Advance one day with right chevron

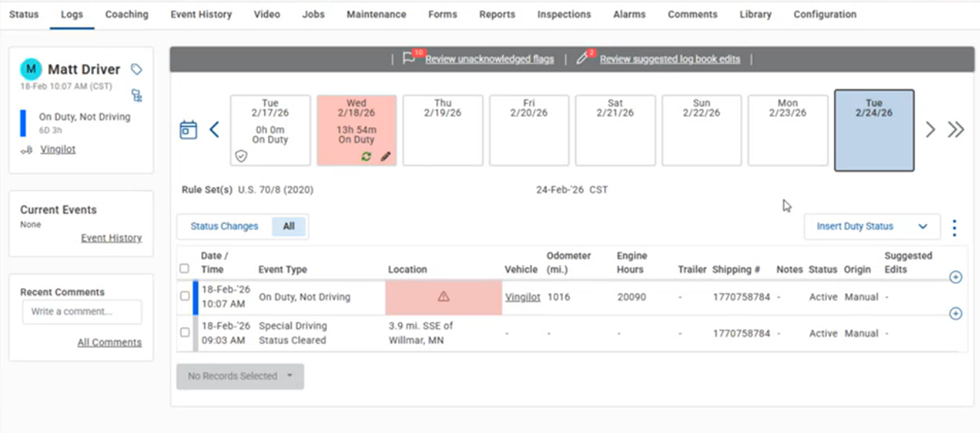(930, 129)
